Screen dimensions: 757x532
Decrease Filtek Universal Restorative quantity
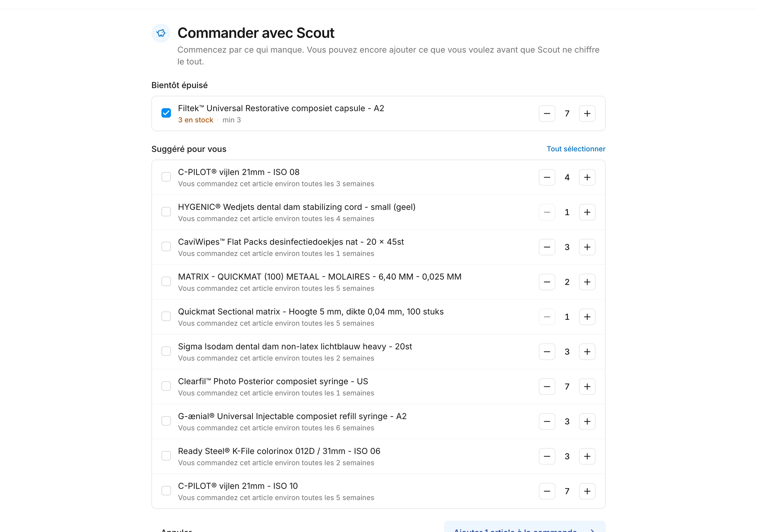coord(547,113)
